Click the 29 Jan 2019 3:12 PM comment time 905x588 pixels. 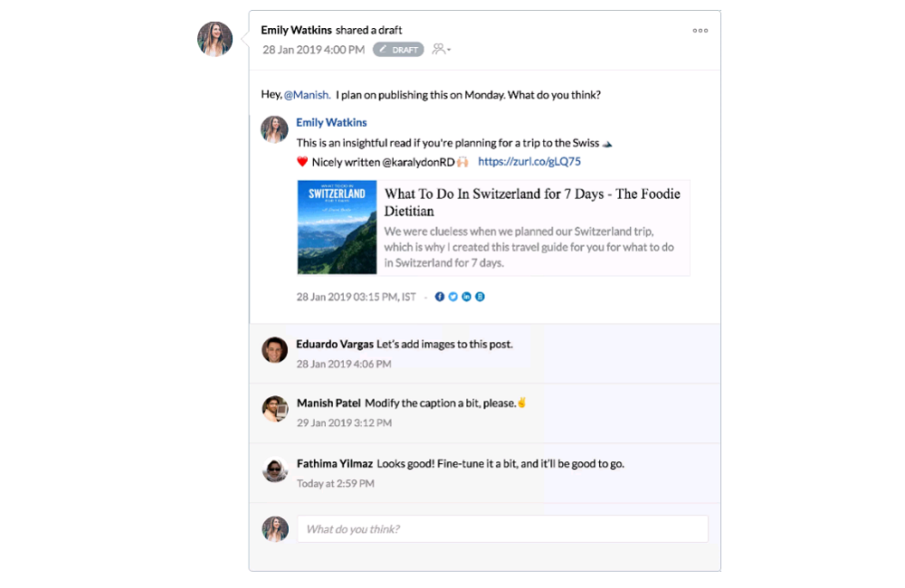(x=345, y=423)
